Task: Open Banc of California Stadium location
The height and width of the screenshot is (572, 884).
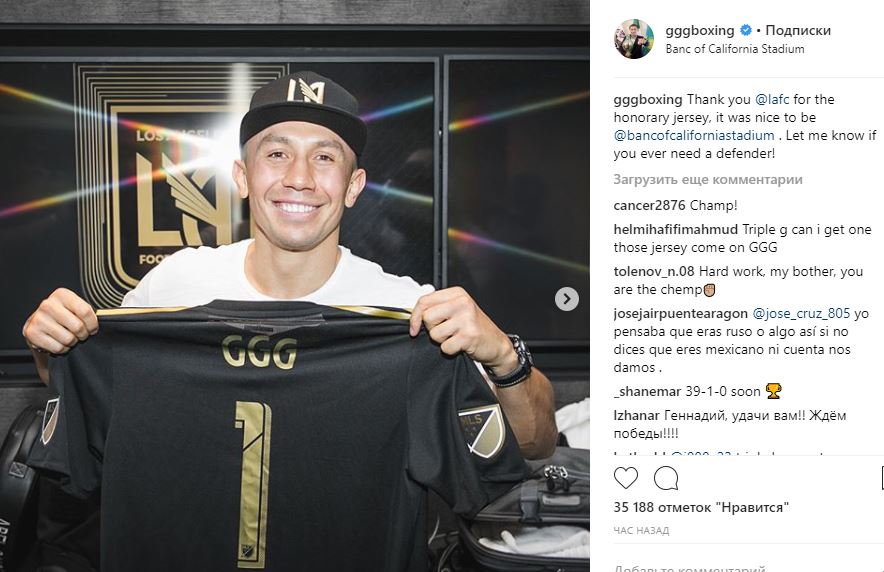Action: [x=735, y=49]
